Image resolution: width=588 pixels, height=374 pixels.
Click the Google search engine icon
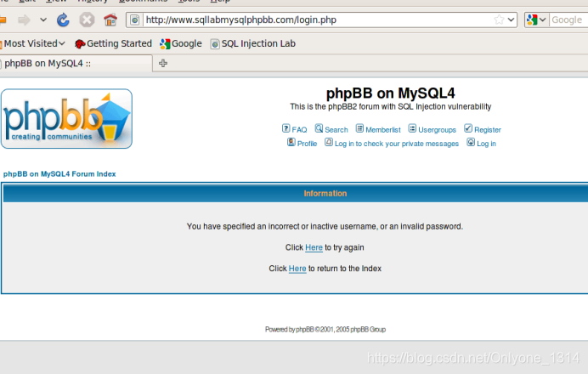click(532, 20)
